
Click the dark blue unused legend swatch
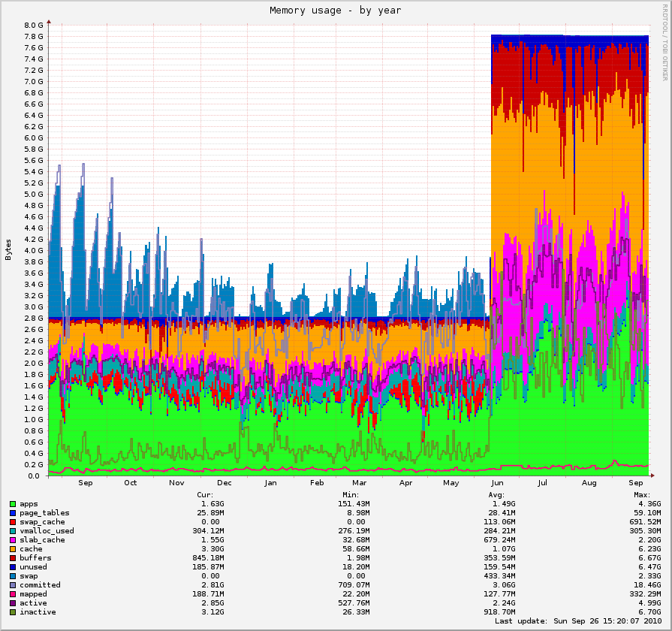[13, 567]
